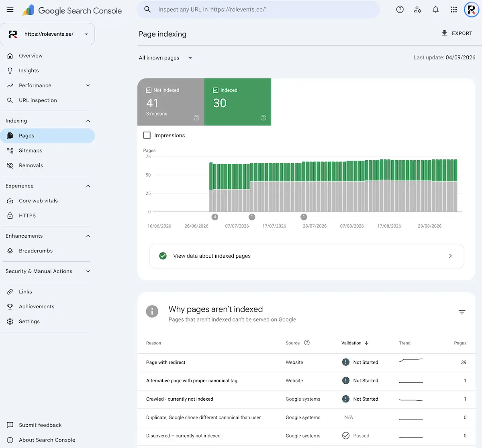Open the Google apps grid
This screenshot has width=482, height=448.
tap(453, 10)
